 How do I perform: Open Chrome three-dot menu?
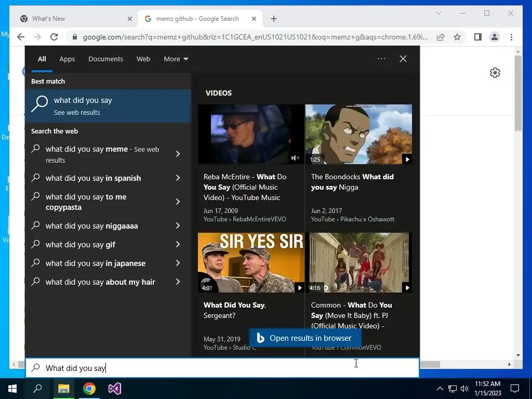(511, 37)
